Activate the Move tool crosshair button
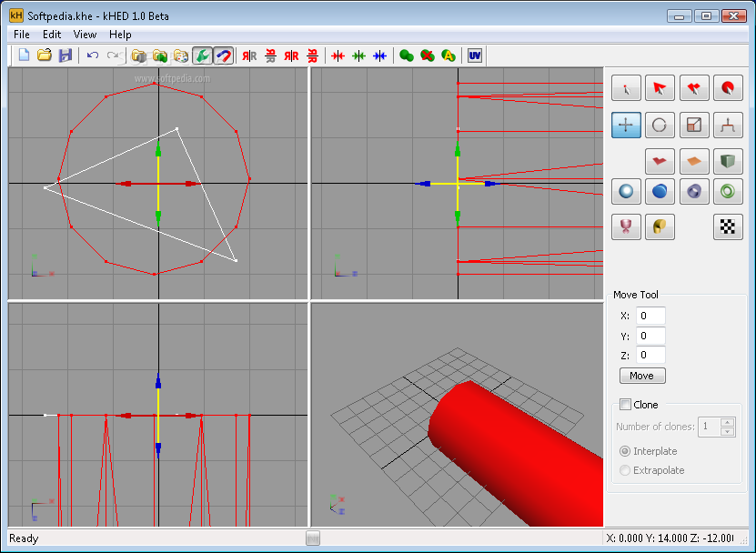 626,125
